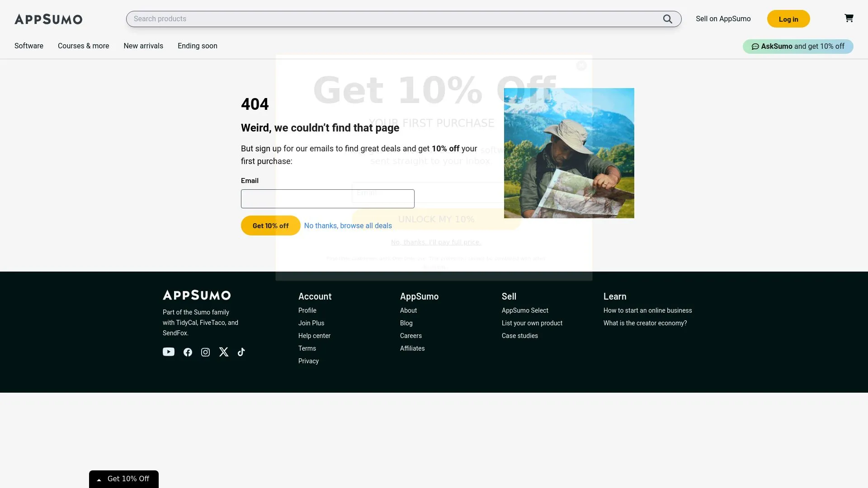Open the Ending soon section
This screenshot has height=488, width=868.
coord(197,46)
